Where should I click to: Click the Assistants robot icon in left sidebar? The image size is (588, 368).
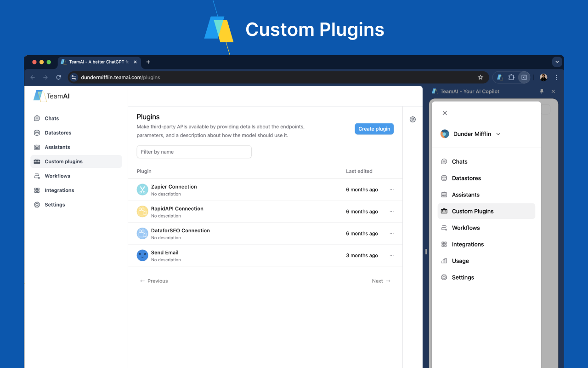click(37, 147)
